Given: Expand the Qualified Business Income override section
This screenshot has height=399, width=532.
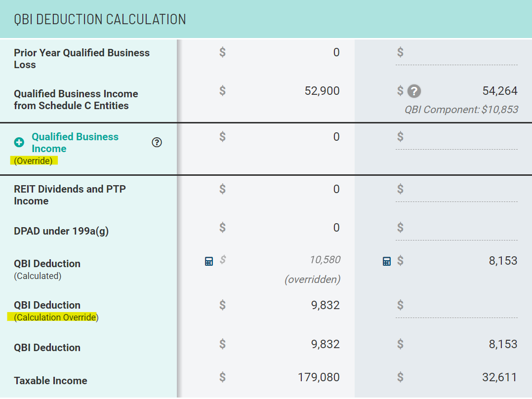Looking at the screenshot, I should tap(19, 142).
